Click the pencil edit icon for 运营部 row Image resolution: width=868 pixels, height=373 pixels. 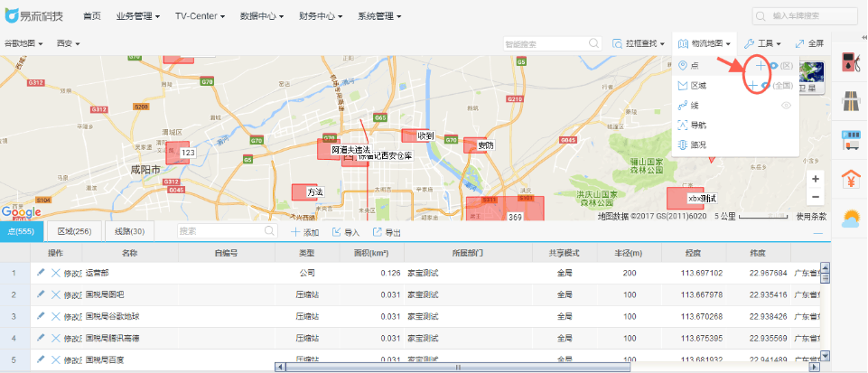pyautogui.click(x=41, y=273)
